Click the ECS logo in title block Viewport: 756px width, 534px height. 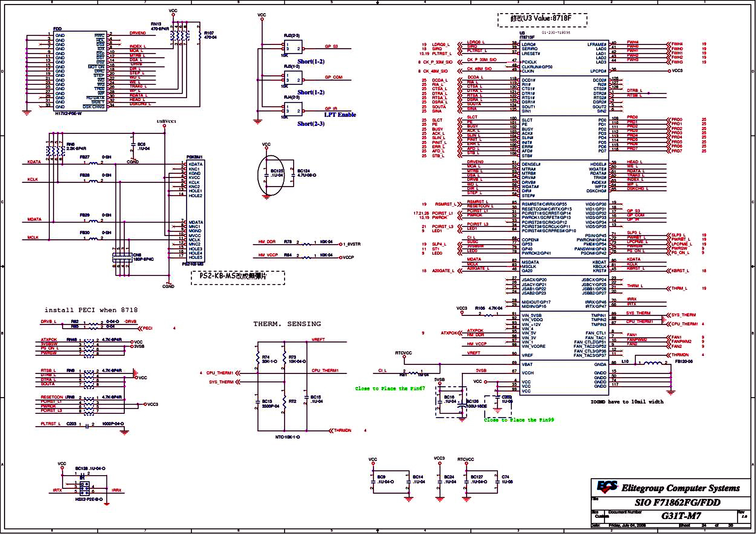607,487
